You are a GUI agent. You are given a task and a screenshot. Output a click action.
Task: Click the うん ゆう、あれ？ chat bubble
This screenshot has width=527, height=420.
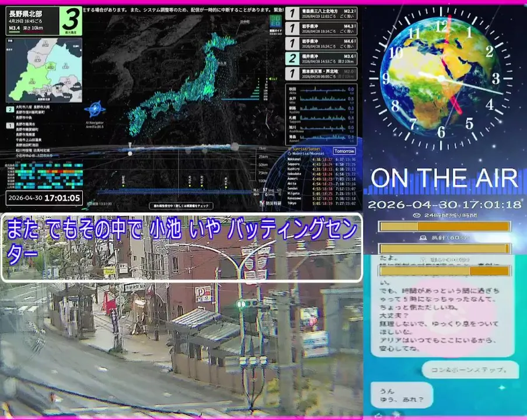tap(402, 395)
